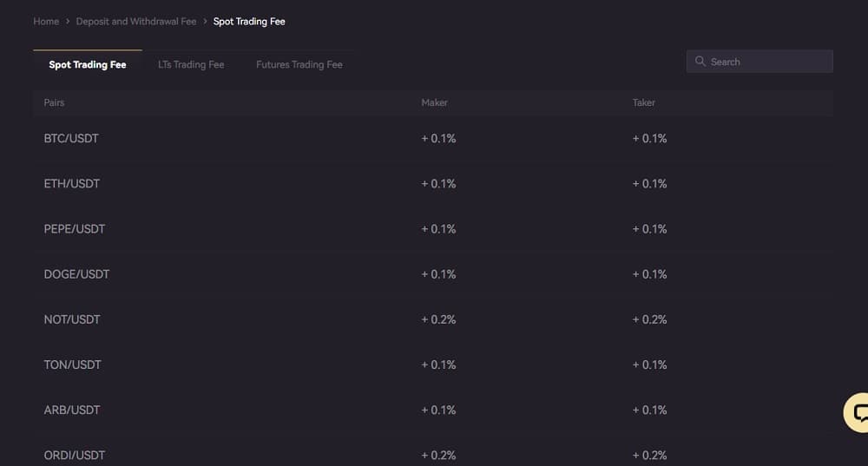This screenshot has width=868, height=466.
Task: Select the ETH/USDT pair row
Action: click(x=433, y=184)
